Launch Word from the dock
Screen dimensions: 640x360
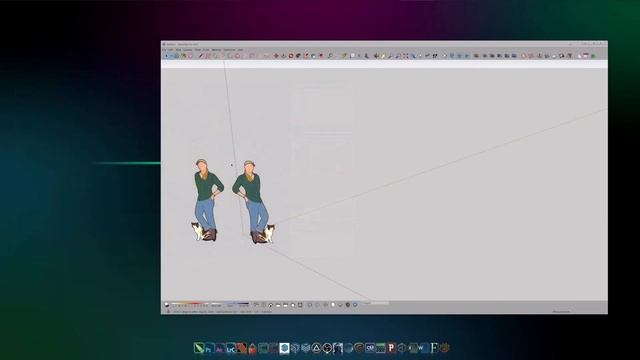coord(422,348)
